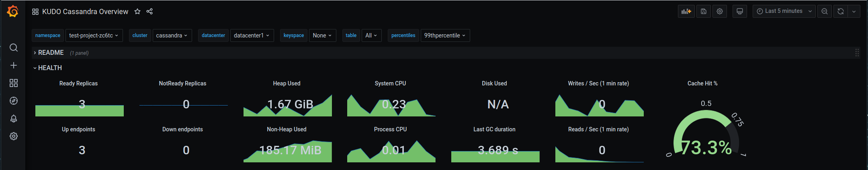Click the percentiles variable label
This screenshot has width=868, height=170.
403,35
